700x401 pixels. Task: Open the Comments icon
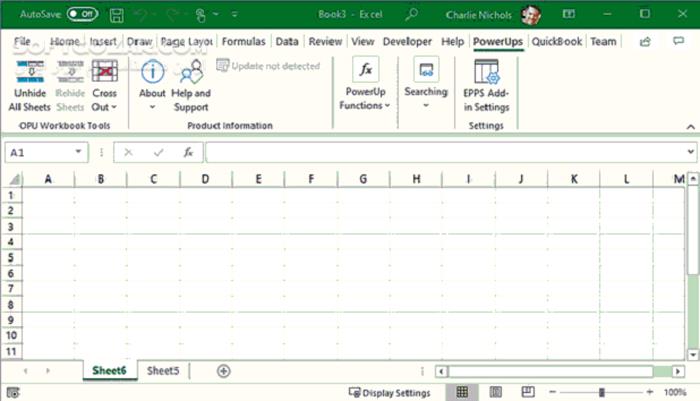(679, 41)
